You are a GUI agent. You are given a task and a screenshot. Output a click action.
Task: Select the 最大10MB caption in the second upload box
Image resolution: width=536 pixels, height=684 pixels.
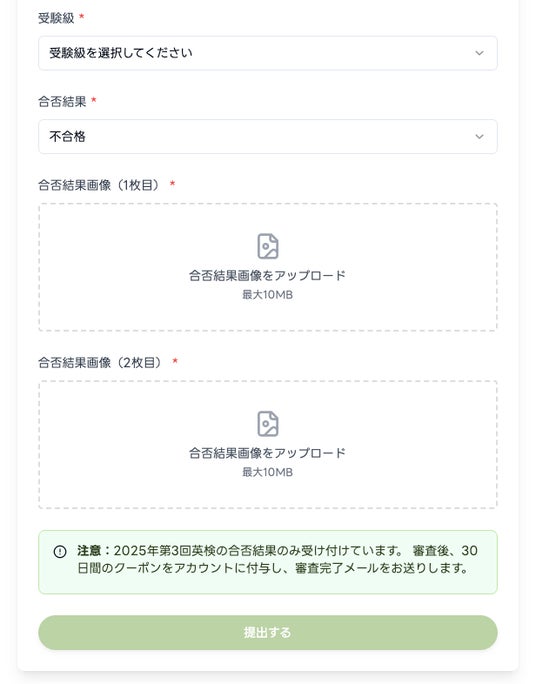click(x=267, y=472)
